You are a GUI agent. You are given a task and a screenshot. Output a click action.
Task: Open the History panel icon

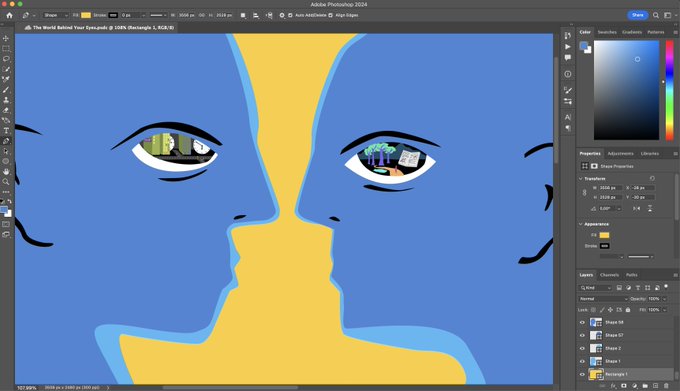pos(568,36)
